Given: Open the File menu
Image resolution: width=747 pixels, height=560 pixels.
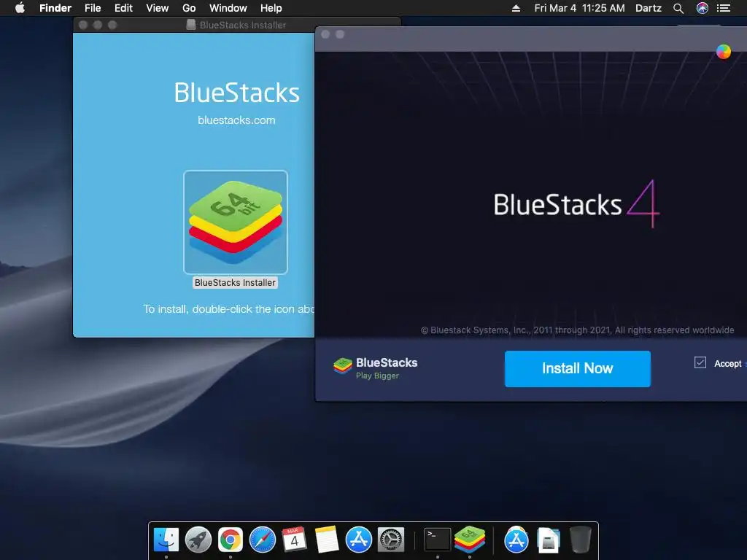Looking at the screenshot, I should click(x=93, y=8).
